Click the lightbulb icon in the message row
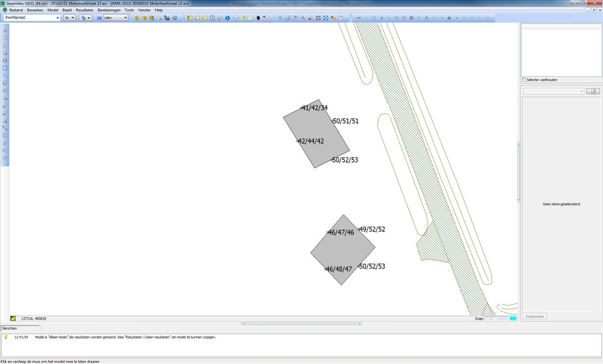The height and width of the screenshot is (364, 603). pyautogui.click(x=6, y=337)
